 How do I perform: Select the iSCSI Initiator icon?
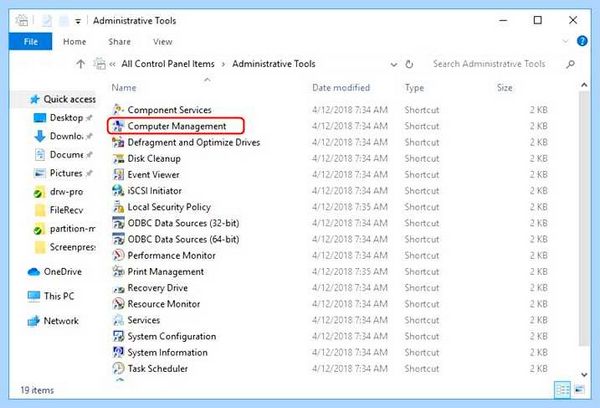tap(118, 191)
